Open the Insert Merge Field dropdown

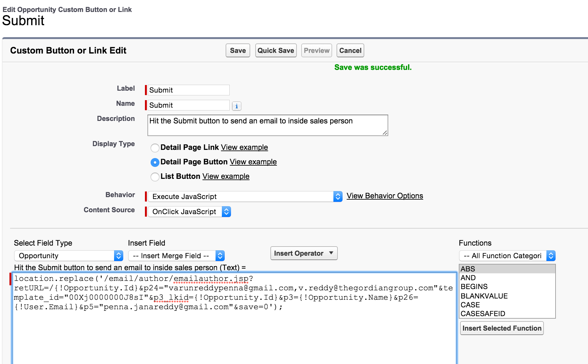[x=176, y=256]
